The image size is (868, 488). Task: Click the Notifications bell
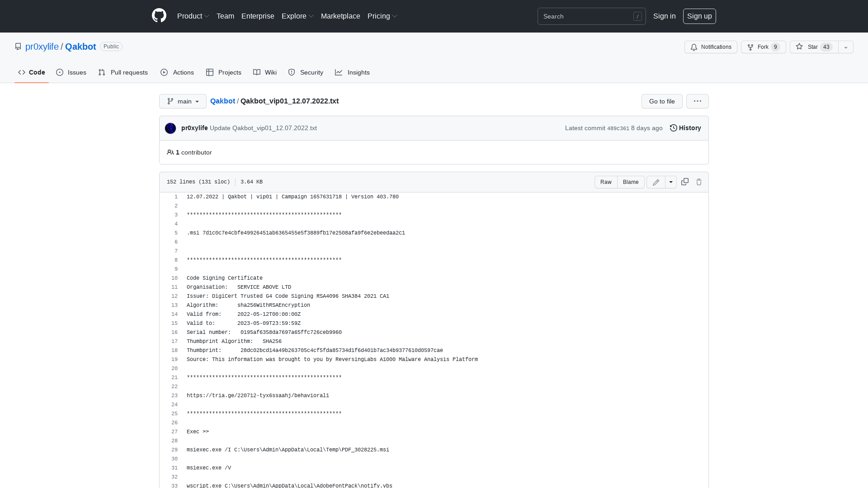point(710,47)
